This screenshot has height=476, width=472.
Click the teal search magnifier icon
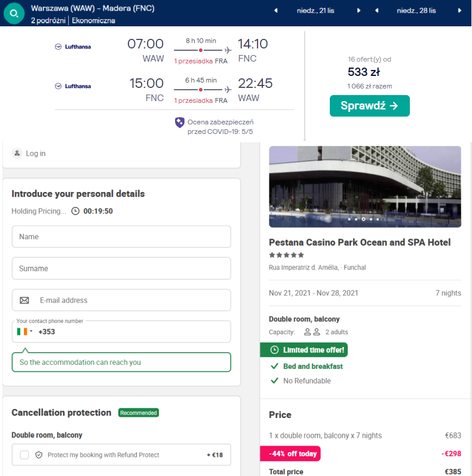coord(14,14)
